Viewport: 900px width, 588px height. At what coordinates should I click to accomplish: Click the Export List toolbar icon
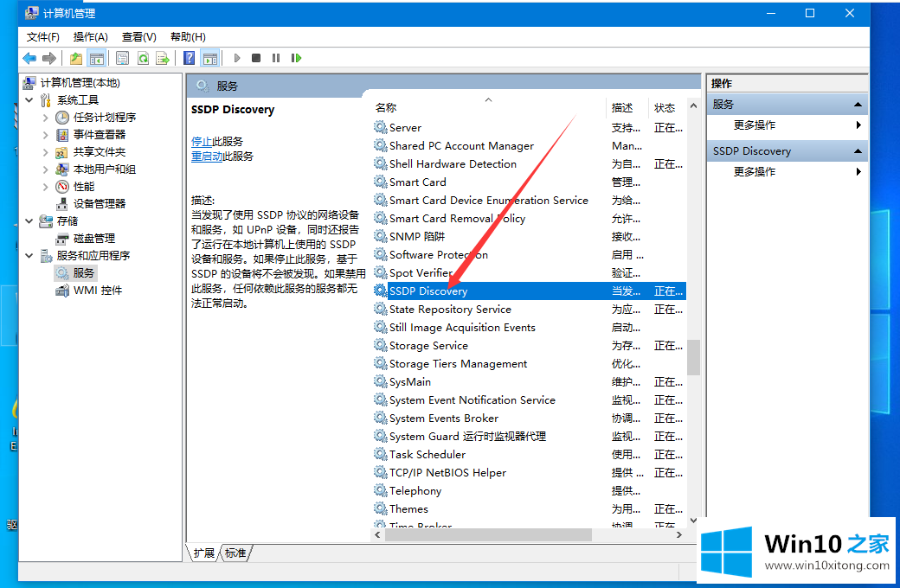(163, 58)
